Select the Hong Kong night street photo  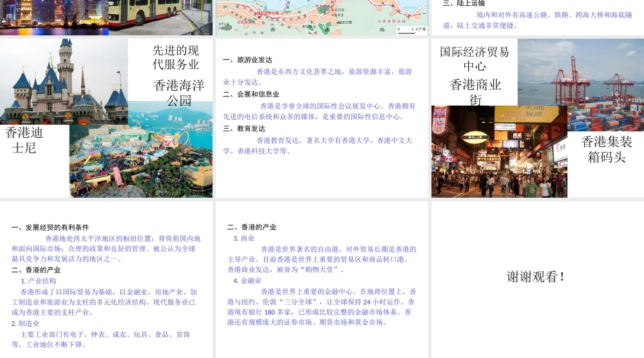[499, 151]
